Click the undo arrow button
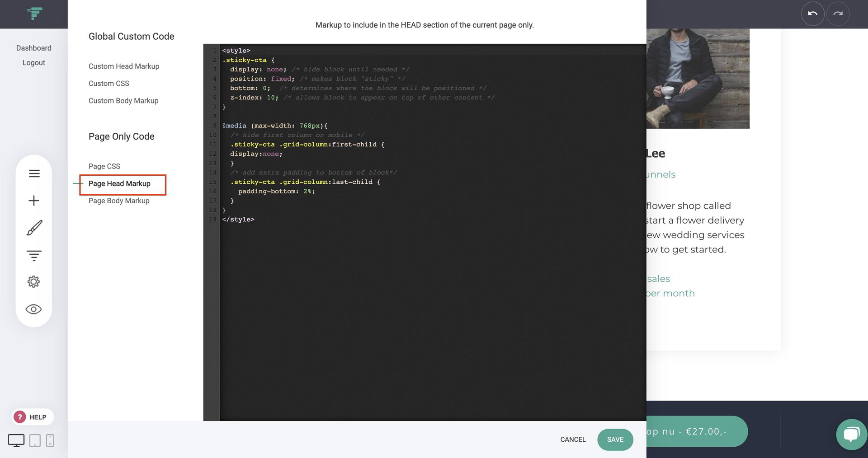Screen dimensions: 868x458 pyautogui.click(x=812, y=14)
